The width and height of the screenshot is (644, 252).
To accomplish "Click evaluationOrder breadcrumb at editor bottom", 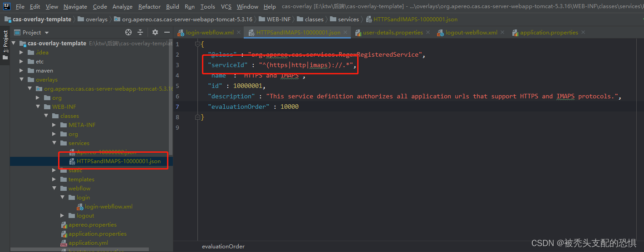I will (223, 247).
